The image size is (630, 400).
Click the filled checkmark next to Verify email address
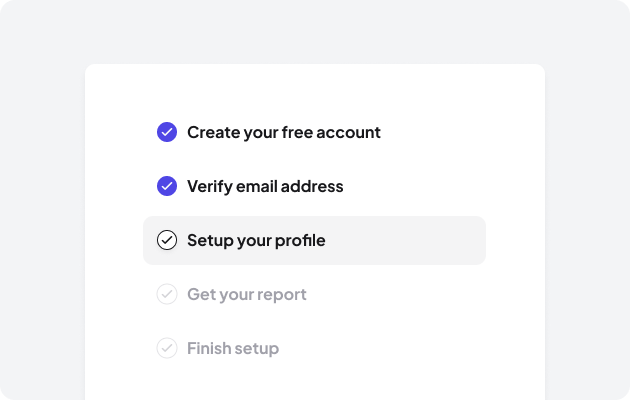point(167,186)
